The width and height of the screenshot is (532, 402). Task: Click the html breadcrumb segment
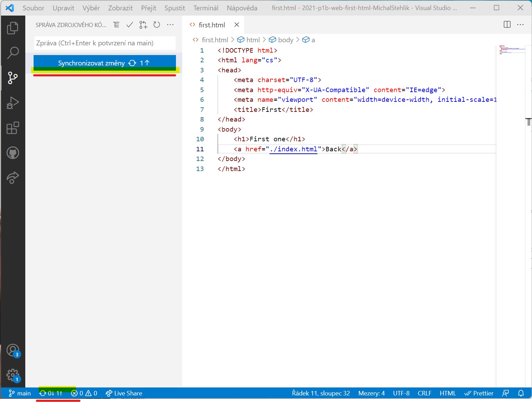tap(249, 40)
